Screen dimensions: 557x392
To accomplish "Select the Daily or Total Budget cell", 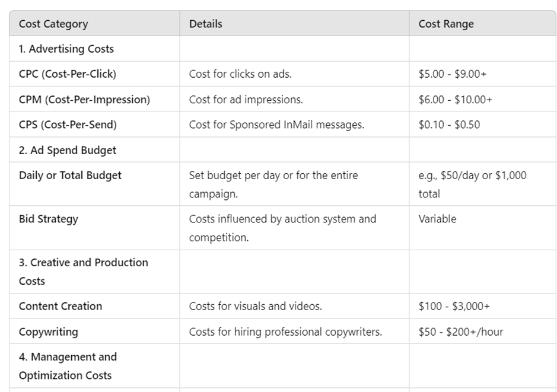I will (x=70, y=176).
